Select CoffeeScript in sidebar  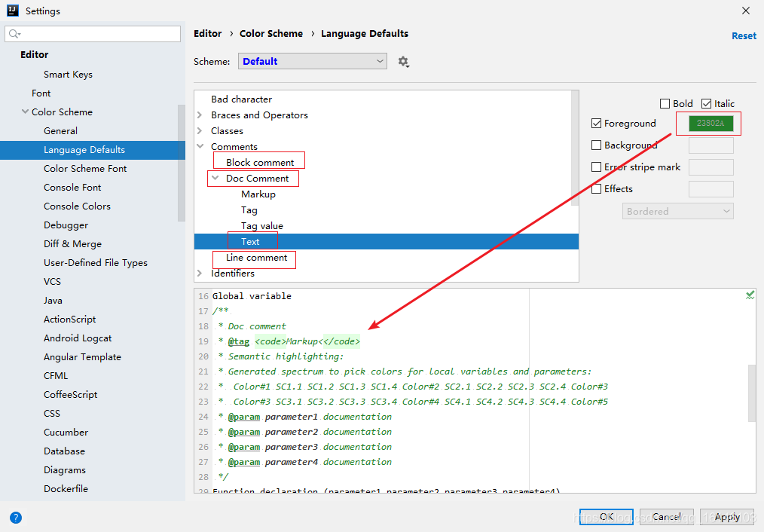click(70, 395)
